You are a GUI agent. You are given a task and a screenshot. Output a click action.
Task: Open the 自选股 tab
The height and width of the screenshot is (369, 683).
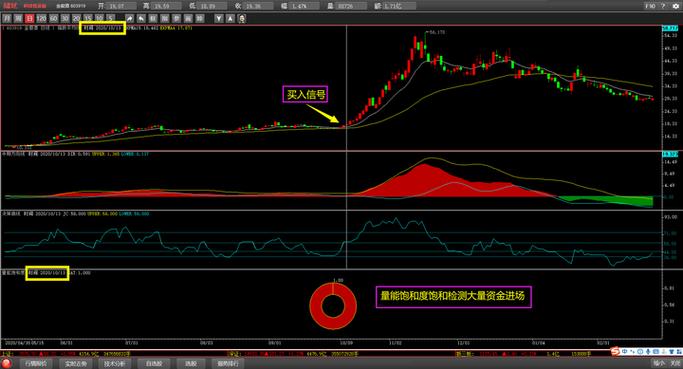click(154, 363)
